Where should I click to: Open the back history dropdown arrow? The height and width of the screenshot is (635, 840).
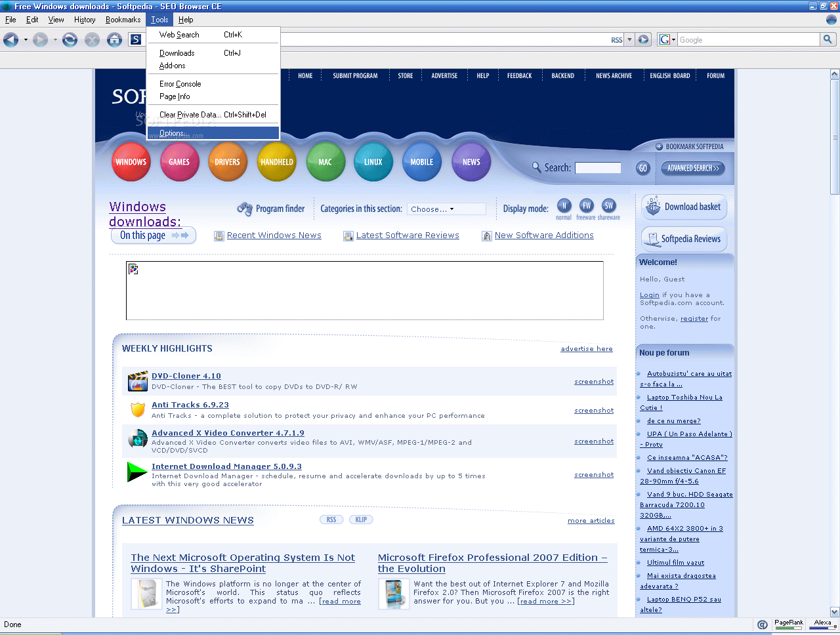[26, 40]
